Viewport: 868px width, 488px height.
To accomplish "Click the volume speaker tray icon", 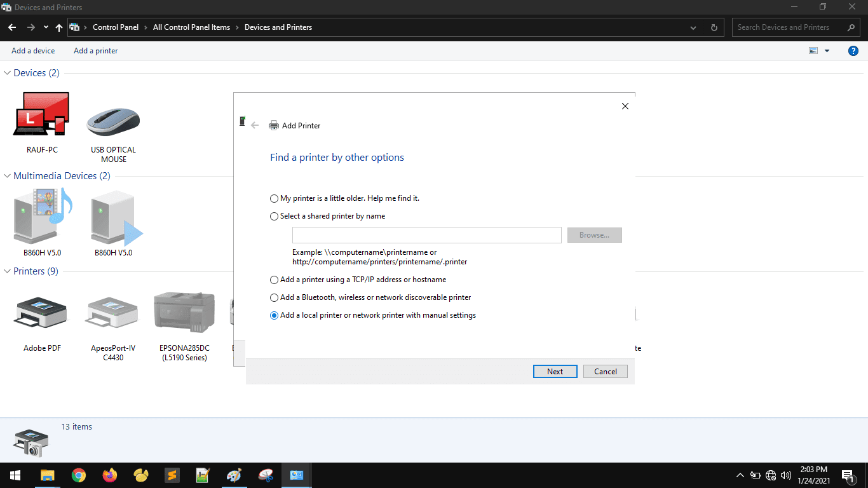I will (x=786, y=475).
